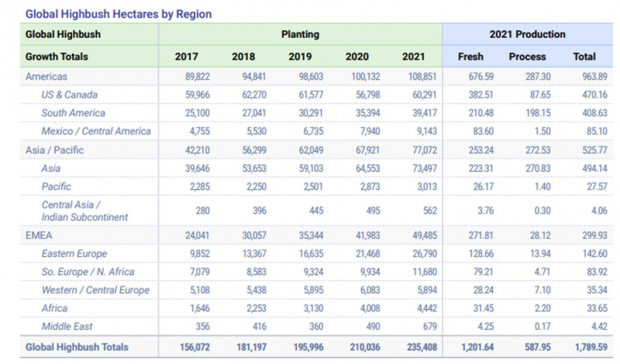
Task: Click Asia / Pacific total '525.77'
Action: coord(594,150)
